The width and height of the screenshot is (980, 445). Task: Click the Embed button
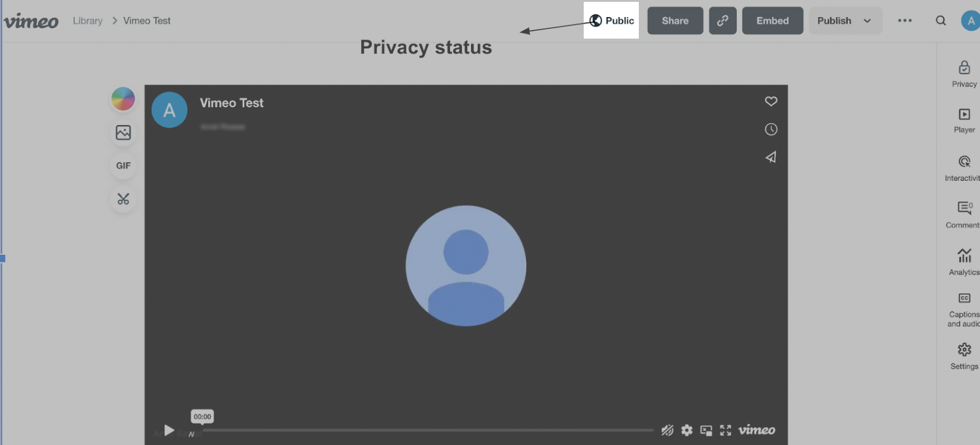pyautogui.click(x=772, y=21)
